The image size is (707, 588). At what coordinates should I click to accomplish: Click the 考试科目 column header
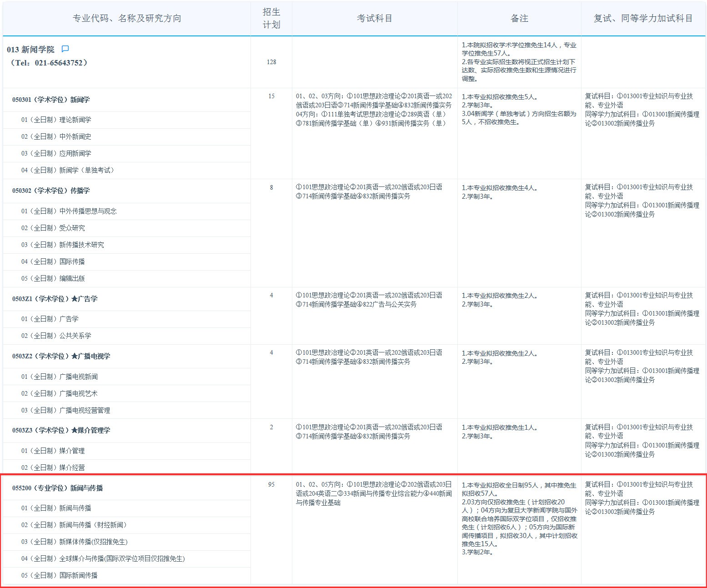coord(374,19)
